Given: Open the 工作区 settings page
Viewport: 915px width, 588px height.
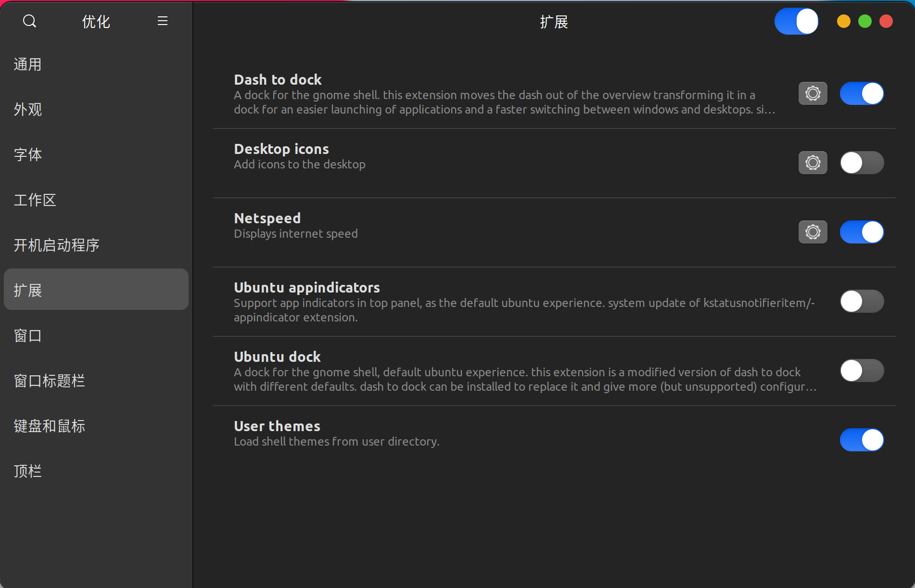Looking at the screenshot, I should coord(35,200).
